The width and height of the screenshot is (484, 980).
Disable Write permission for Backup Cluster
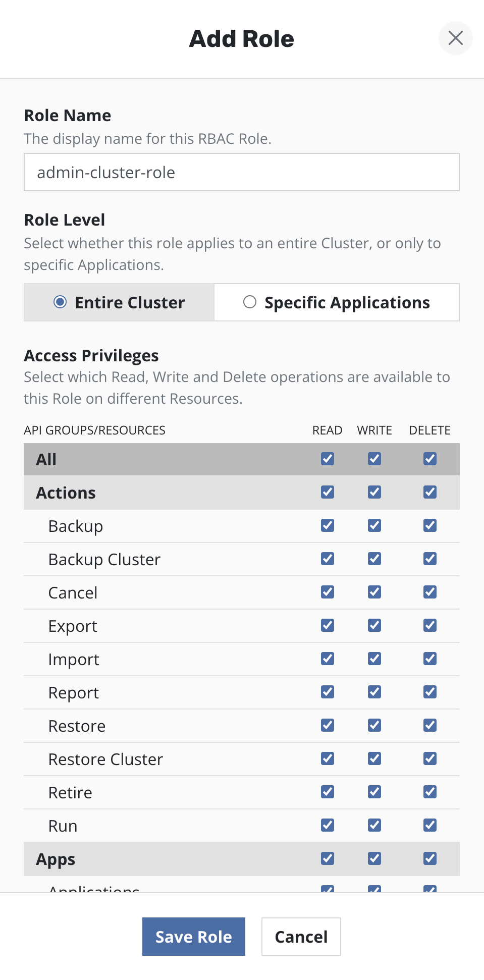[x=374, y=559]
